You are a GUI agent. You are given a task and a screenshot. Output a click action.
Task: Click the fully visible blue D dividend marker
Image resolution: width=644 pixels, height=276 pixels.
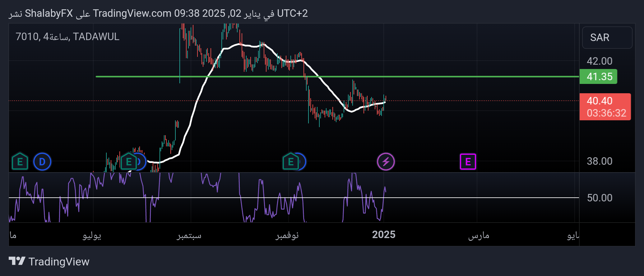pos(42,162)
